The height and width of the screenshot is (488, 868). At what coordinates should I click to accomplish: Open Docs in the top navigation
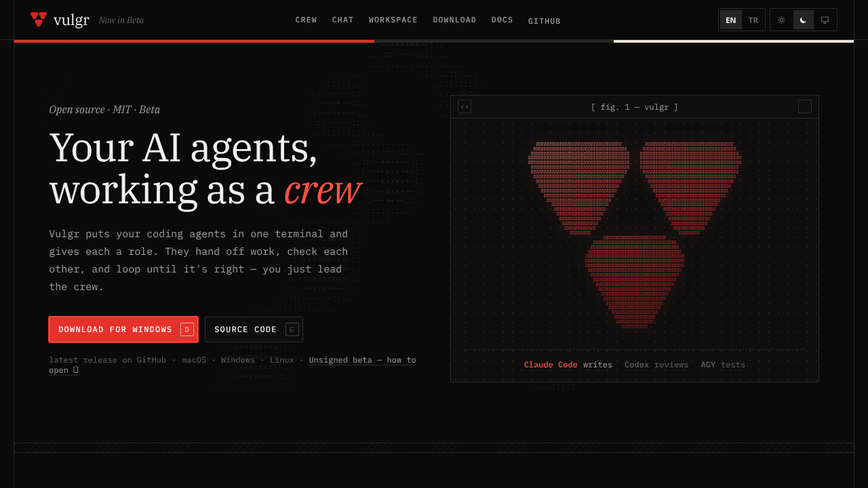[502, 20]
